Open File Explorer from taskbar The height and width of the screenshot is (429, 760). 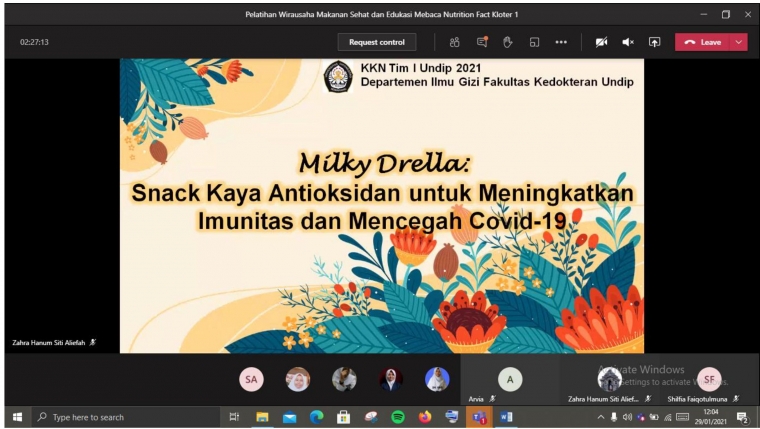(262, 417)
